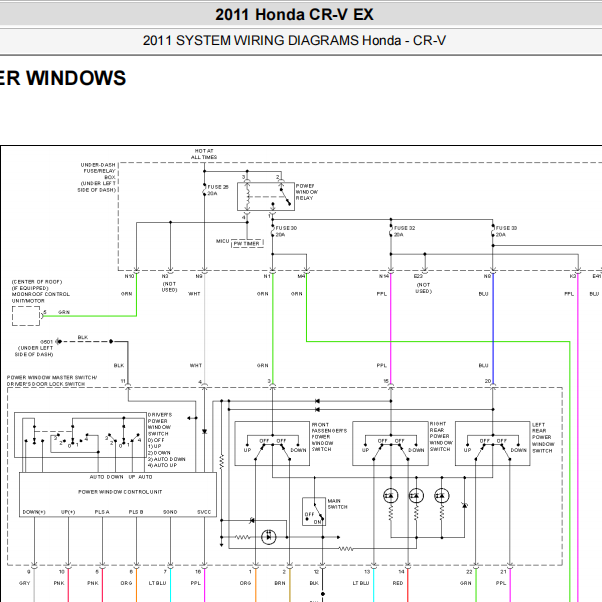The width and height of the screenshot is (602, 602).
Task: Select the 'FUSE 32 20A' label
Action: [x=404, y=231]
